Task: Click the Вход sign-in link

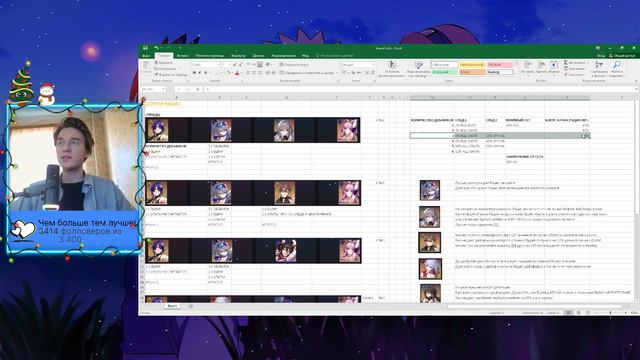Action: point(601,56)
